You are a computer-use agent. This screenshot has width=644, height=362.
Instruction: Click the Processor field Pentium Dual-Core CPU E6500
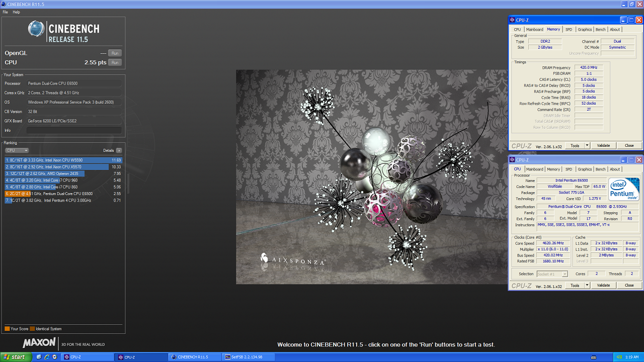pos(74,83)
